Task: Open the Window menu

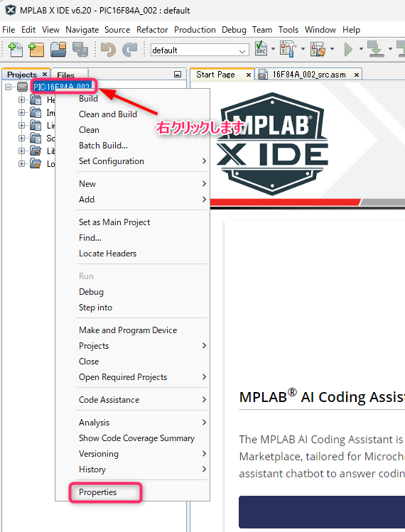Action: (320, 30)
